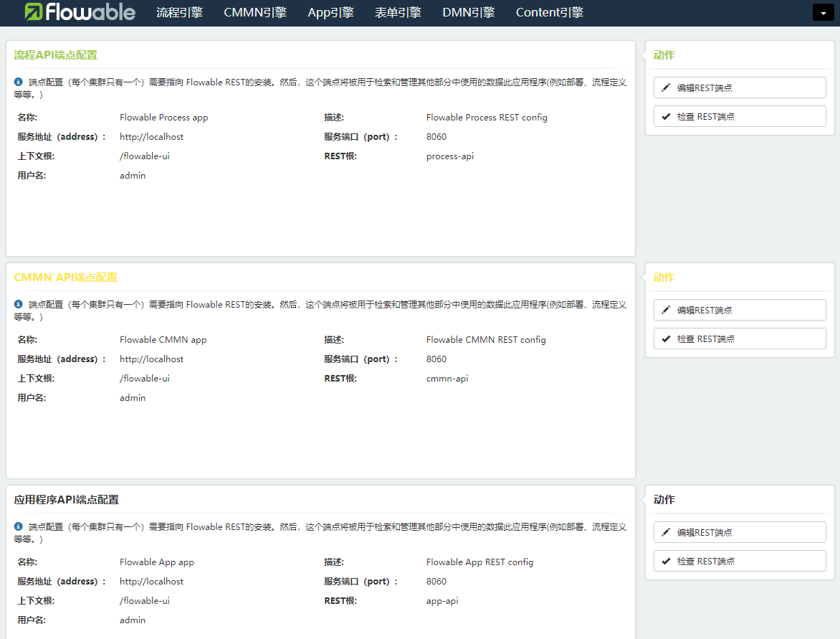Open the Content引擎 menu
840x639 pixels.
pyautogui.click(x=550, y=12)
